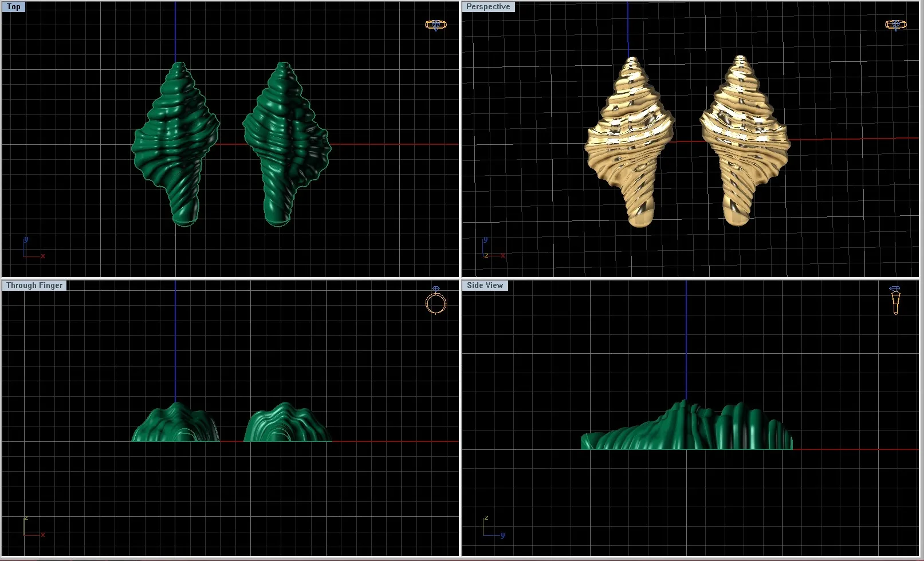Select the Through Finger viewport label
Viewport: 924px width, 561px height.
coord(34,286)
